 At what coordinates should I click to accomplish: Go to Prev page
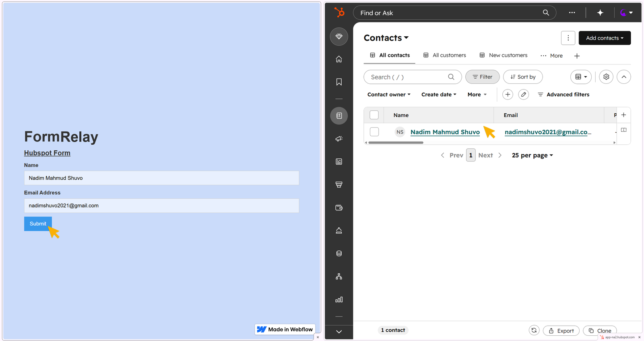(x=452, y=155)
